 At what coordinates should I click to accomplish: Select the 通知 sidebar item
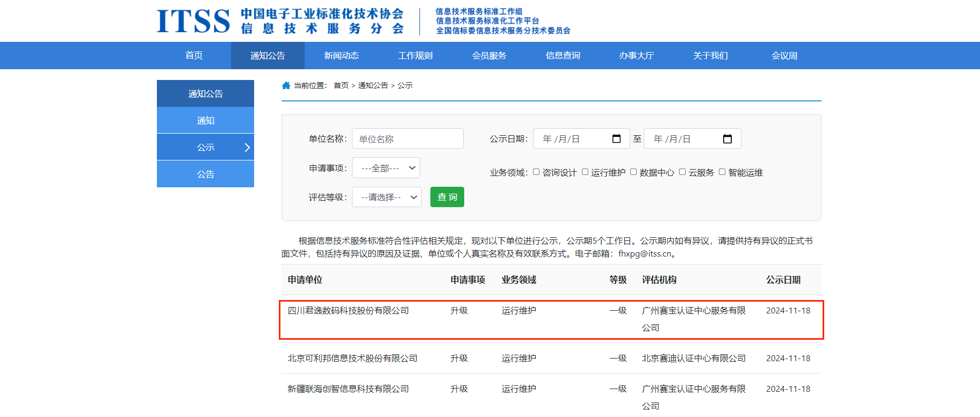(205, 121)
